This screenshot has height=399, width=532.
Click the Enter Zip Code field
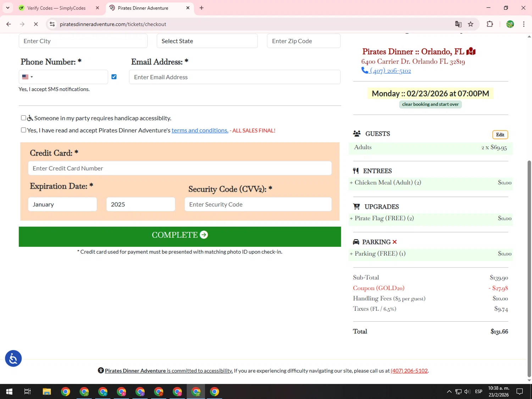click(x=304, y=41)
